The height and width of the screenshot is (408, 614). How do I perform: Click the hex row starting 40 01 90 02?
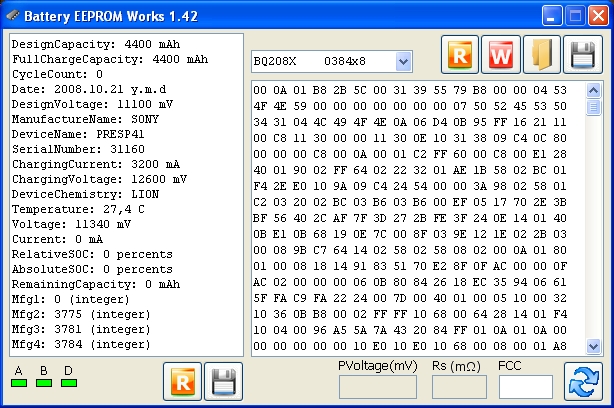pyautogui.click(x=410, y=170)
